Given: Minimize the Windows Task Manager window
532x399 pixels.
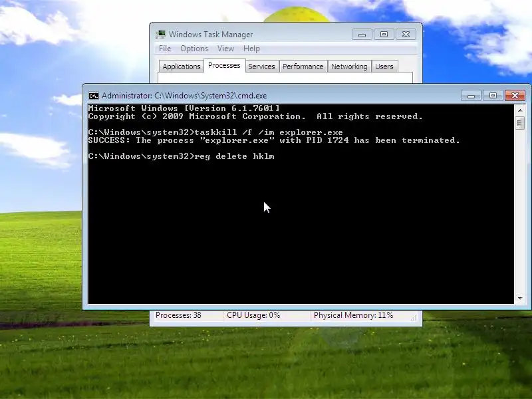Looking at the screenshot, I should tap(362, 35).
